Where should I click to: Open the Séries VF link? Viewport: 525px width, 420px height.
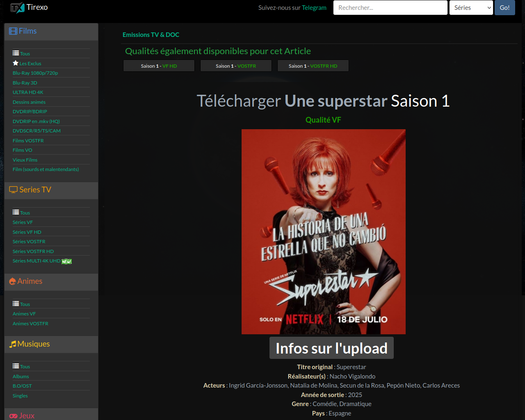[23, 222]
